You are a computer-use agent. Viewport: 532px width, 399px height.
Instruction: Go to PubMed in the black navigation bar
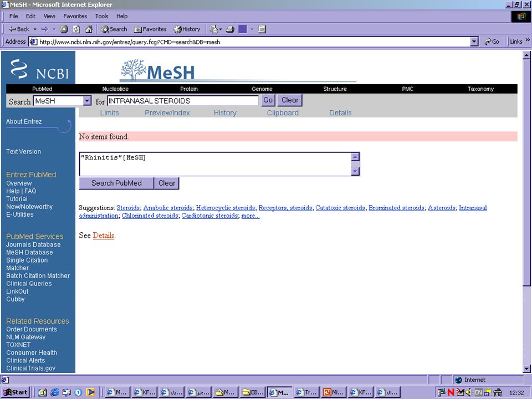42,89
